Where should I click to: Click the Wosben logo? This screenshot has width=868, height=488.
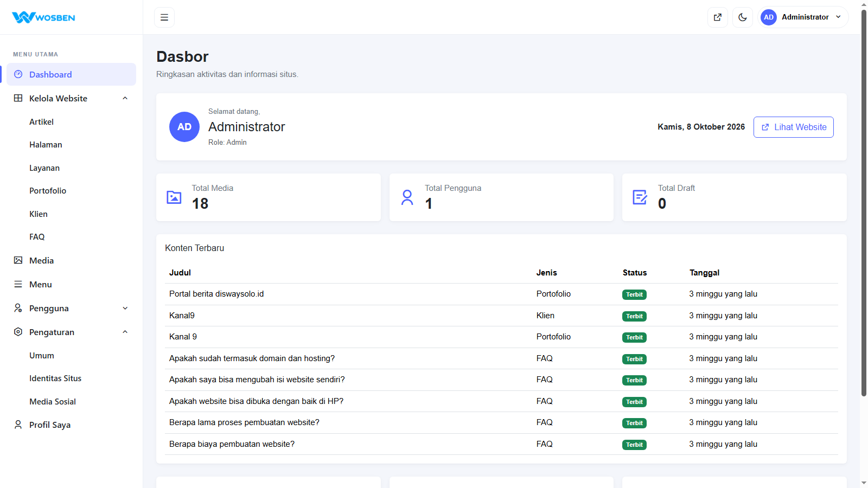click(x=43, y=17)
